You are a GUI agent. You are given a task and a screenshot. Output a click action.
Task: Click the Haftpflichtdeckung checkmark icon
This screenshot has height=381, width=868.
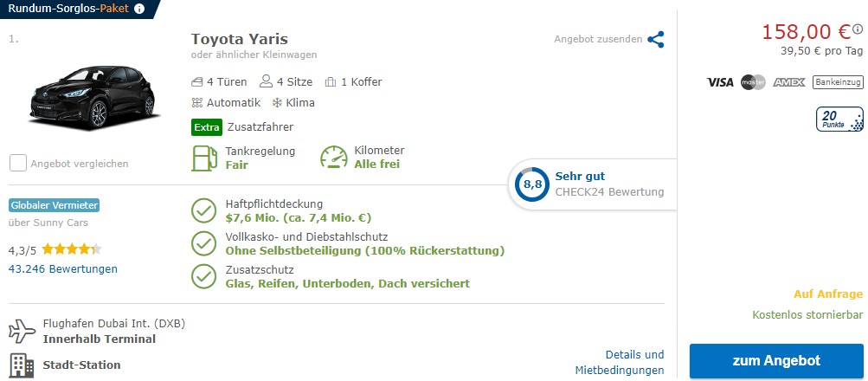click(x=203, y=210)
